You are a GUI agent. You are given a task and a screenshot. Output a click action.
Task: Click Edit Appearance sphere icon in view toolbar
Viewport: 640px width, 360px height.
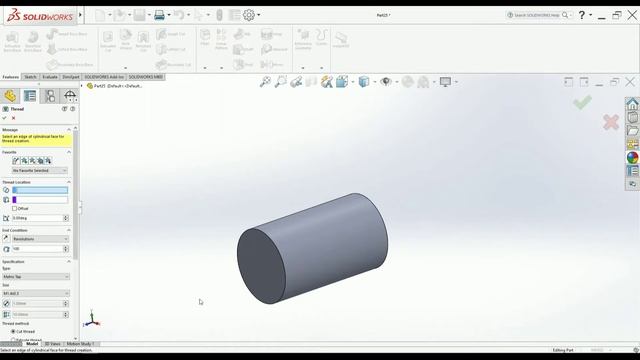tap(407, 82)
